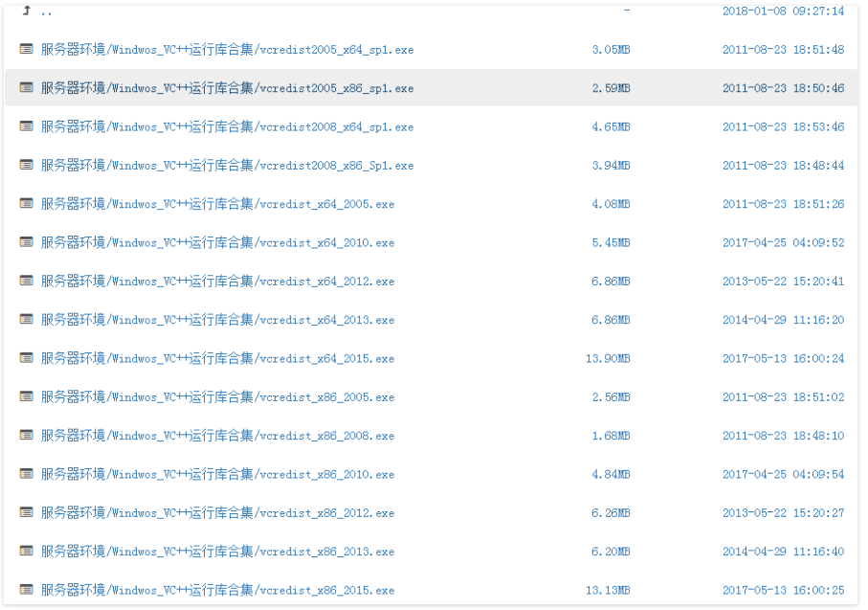Click file icon beside vcredist_x64_2005.exe
Viewport: 868px width, 610px height.
pyautogui.click(x=26, y=204)
